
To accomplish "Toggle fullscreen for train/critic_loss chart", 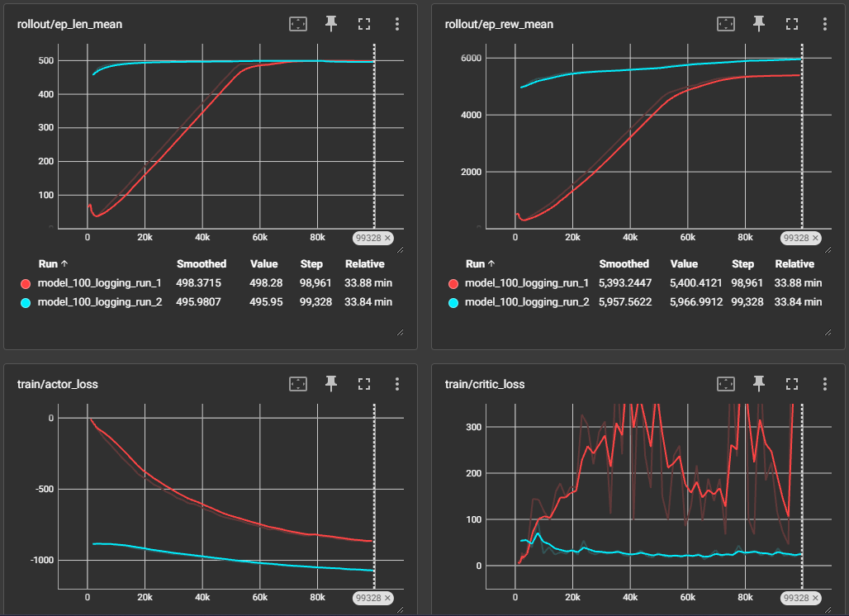I will 792,384.
